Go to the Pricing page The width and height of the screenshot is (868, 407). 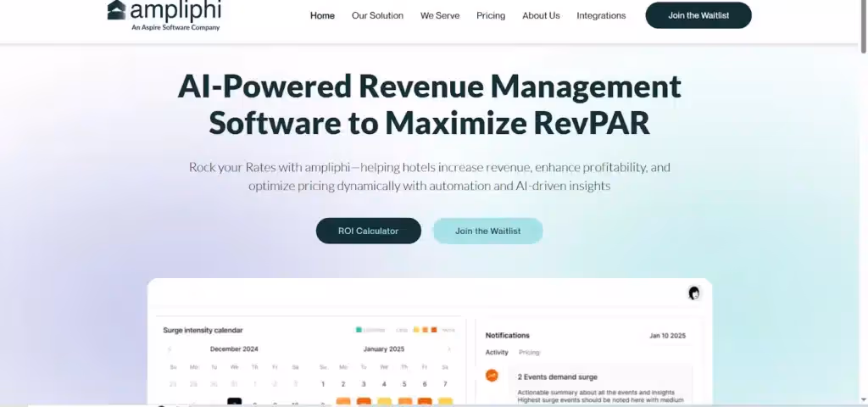(x=491, y=15)
